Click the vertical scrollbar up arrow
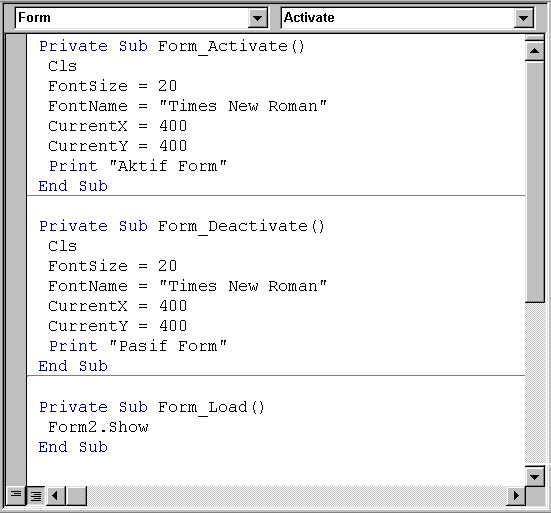 534,51
